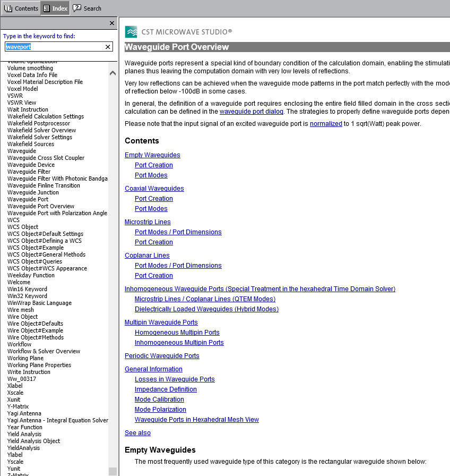Clear the keyword field with the X

(x=108, y=47)
